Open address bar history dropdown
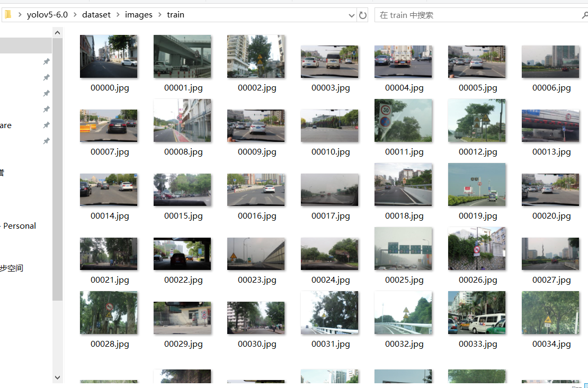Image resolution: width=588 pixels, height=388 pixels. [351, 15]
